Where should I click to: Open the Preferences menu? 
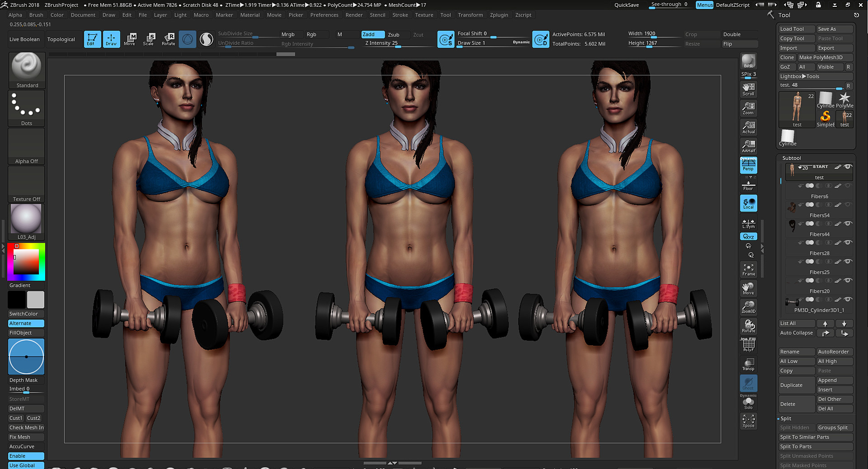[x=324, y=15]
